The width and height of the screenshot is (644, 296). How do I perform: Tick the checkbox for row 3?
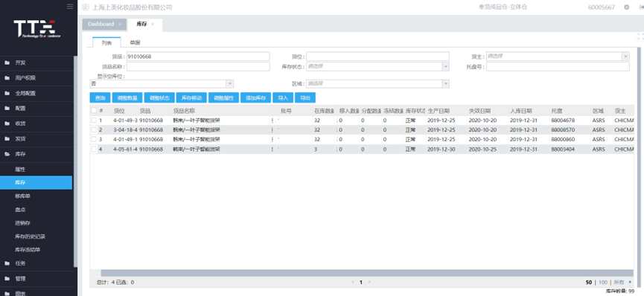[94, 139]
